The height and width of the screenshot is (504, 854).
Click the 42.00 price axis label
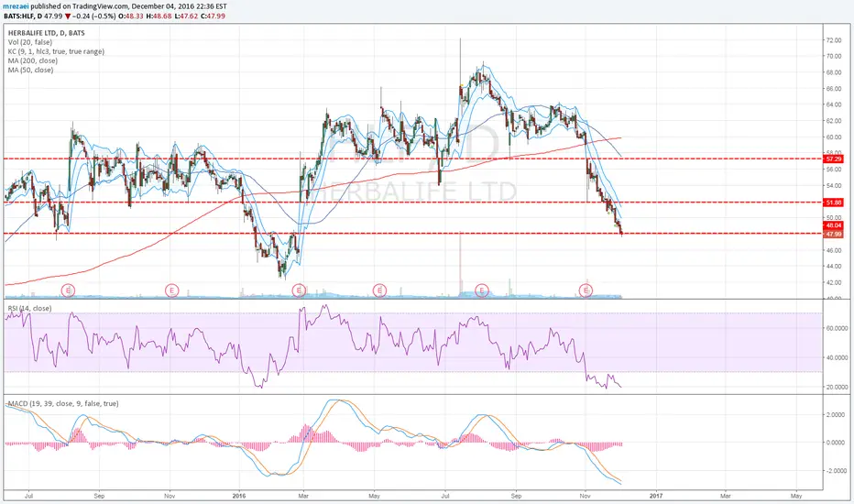[833, 283]
